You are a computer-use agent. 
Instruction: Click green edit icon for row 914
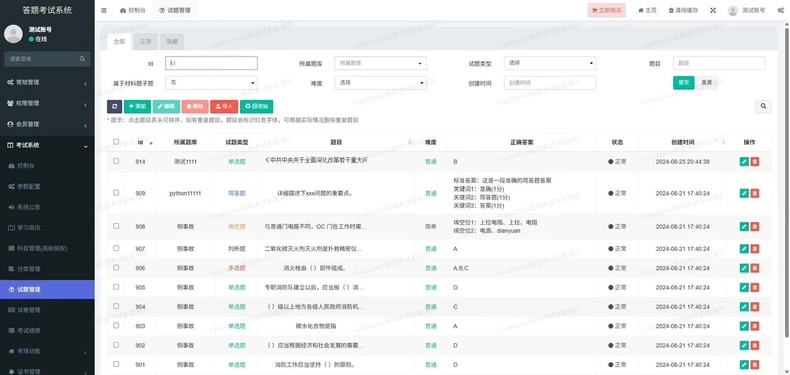point(744,162)
